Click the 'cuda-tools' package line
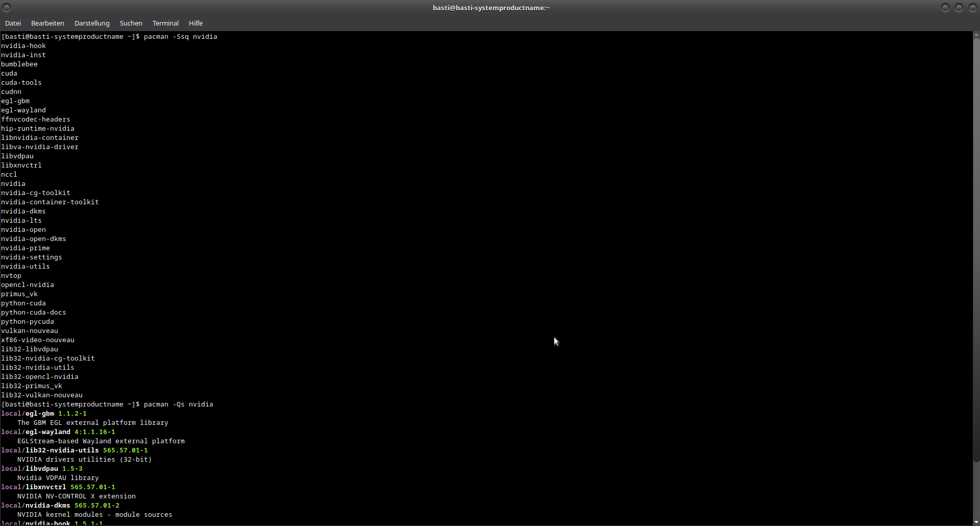Viewport: 980px width, 526px height. pos(21,83)
